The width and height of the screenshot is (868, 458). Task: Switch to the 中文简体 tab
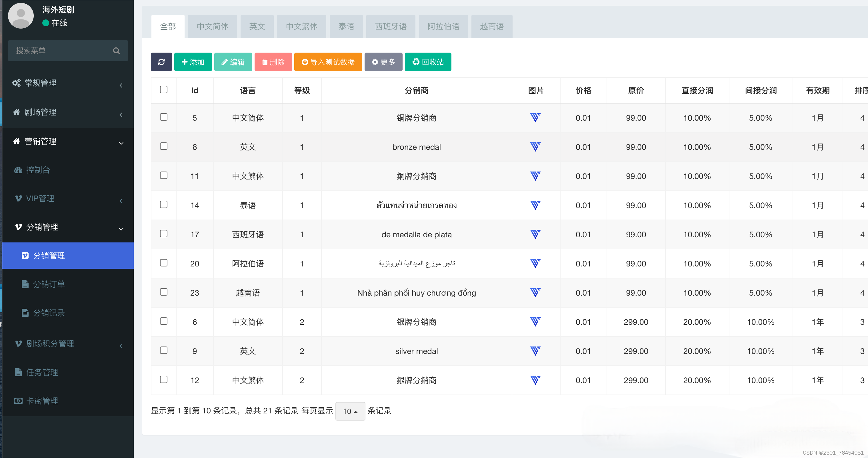(x=212, y=27)
